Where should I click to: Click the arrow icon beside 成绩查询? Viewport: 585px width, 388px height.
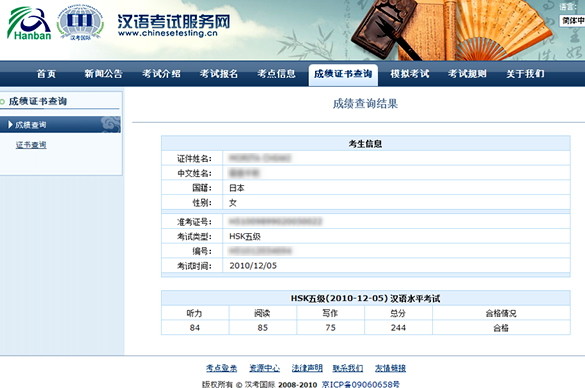(10, 125)
